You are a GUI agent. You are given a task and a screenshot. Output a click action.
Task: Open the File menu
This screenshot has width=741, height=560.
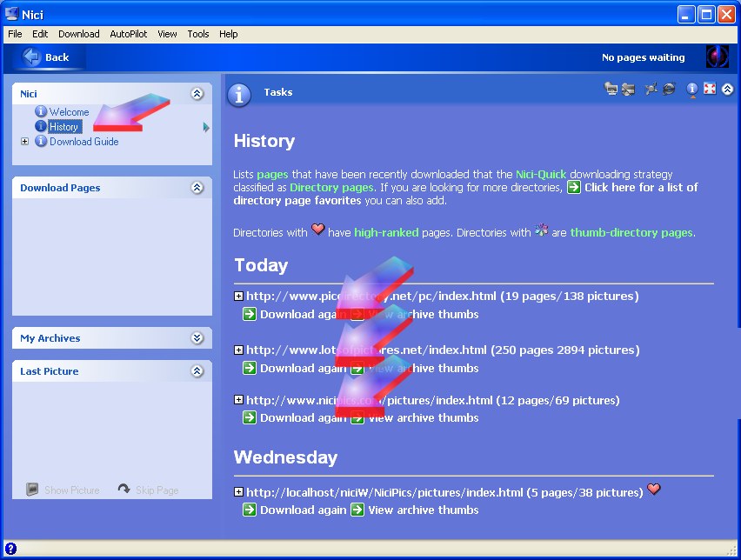click(x=15, y=34)
